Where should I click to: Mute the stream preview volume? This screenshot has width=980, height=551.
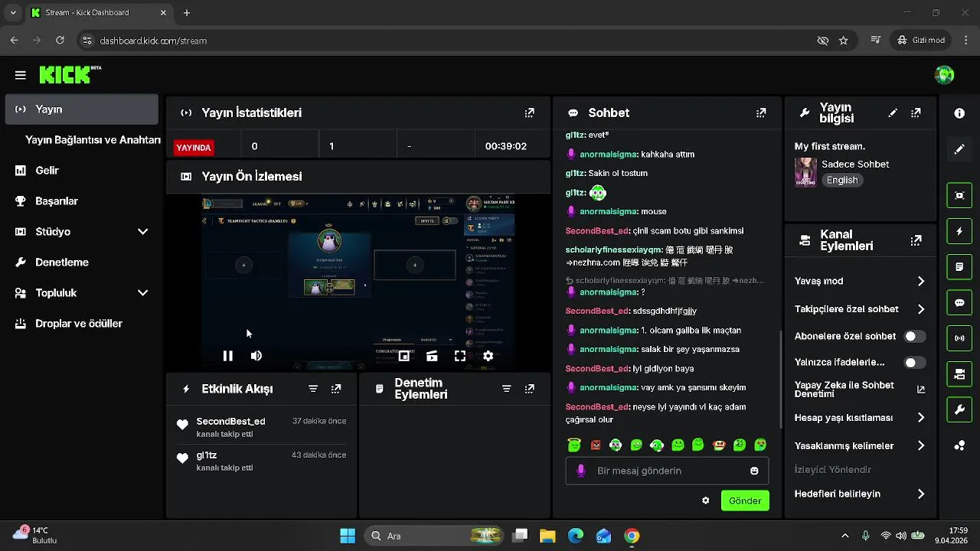[256, 356]
